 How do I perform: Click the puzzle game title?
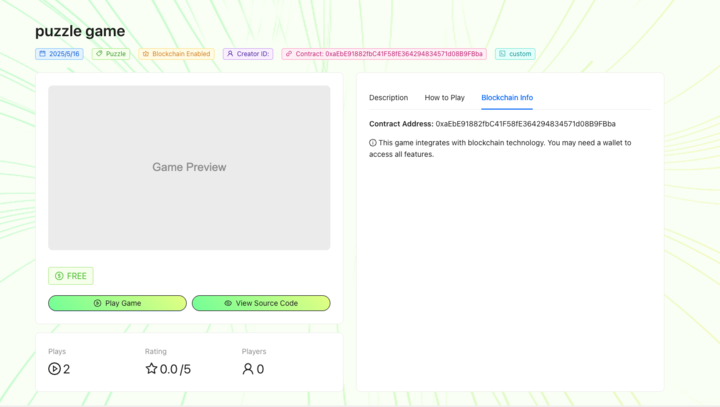[x=80, y=31]
